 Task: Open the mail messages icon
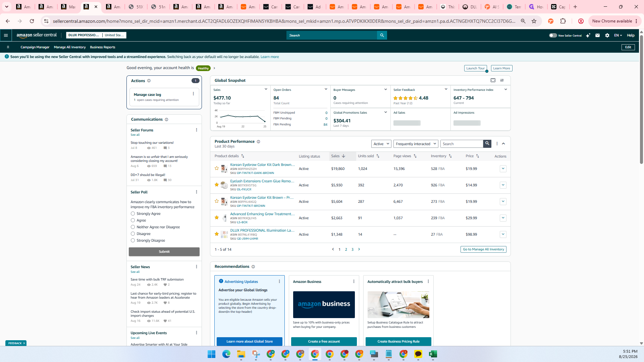[597, 35]
